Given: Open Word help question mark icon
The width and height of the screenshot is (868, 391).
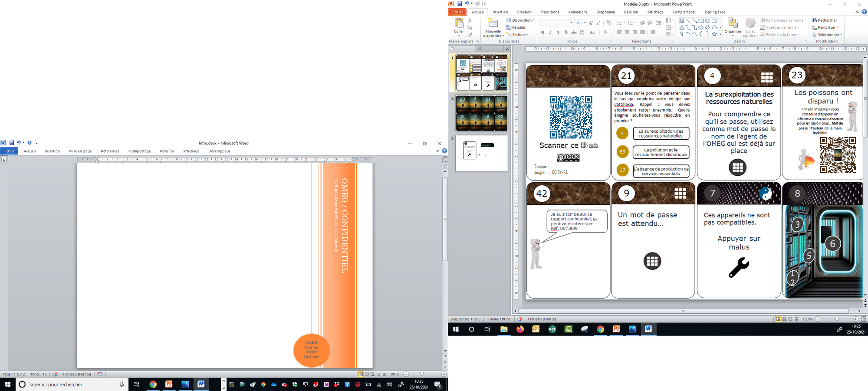Looking at the screenshot, I should (444, 151).
